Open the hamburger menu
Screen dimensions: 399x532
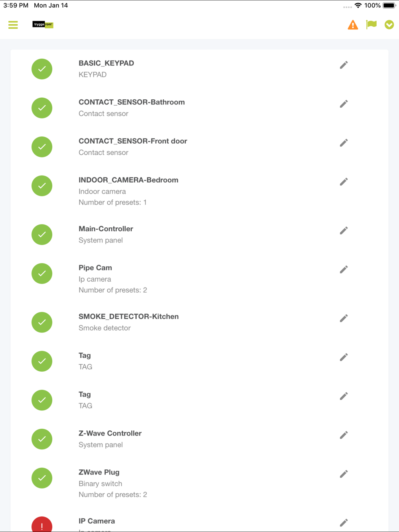(13, 25)
